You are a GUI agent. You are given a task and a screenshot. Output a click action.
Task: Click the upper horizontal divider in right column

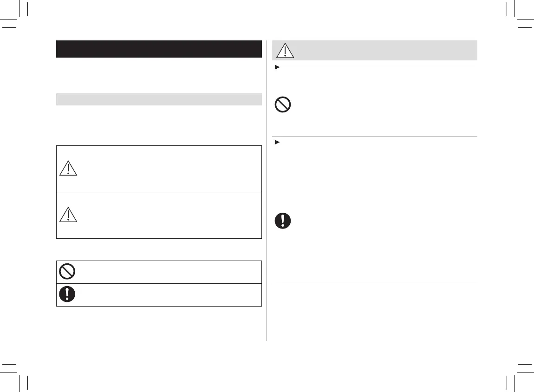click(374, 137)
